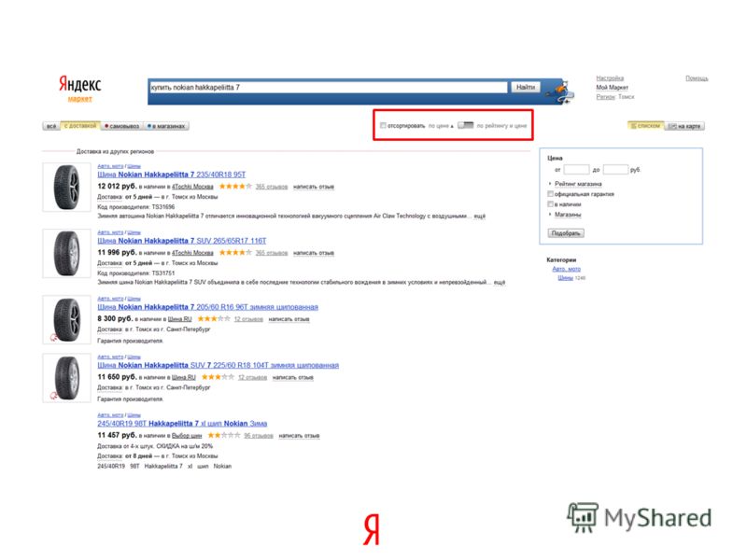Open Авто, мото breadcrumb above the 235/40R18 tire
This screenshot has height=560, width=747.
click(x=110, y=166)
